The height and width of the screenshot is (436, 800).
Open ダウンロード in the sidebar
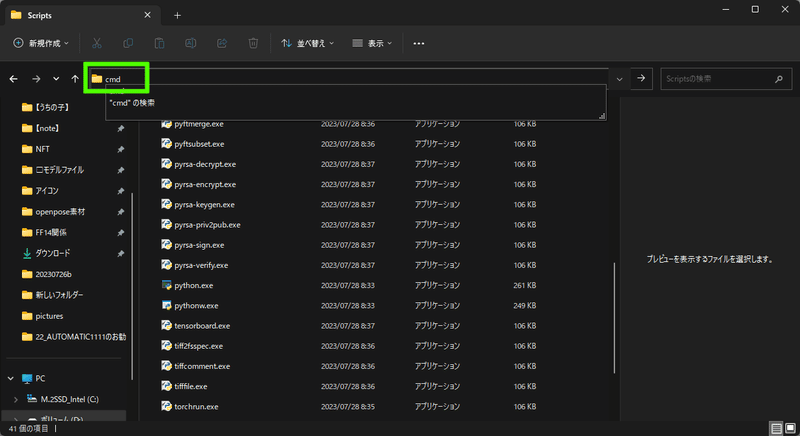pyautogui.click(x=46, y=253)
